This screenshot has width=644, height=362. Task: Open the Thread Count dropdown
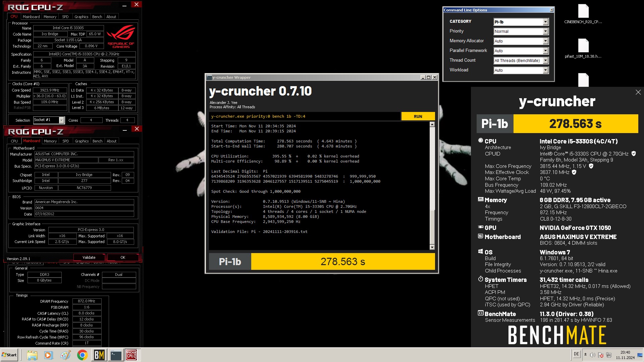tap(521, 60)
